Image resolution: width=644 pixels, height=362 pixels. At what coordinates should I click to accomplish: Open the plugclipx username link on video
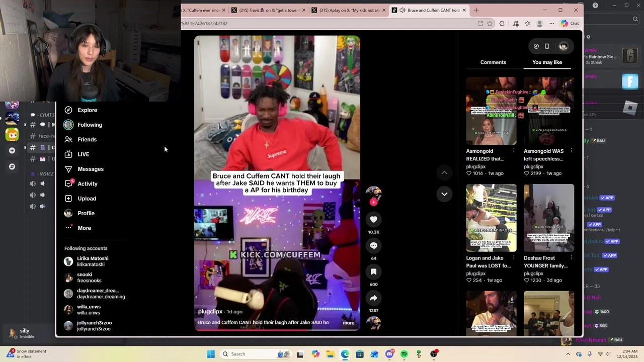click(210, 312)
